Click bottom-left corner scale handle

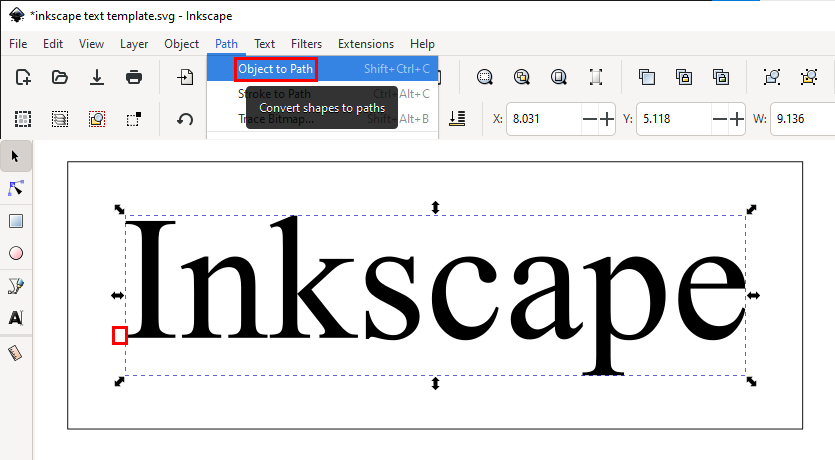pos(119,381)
